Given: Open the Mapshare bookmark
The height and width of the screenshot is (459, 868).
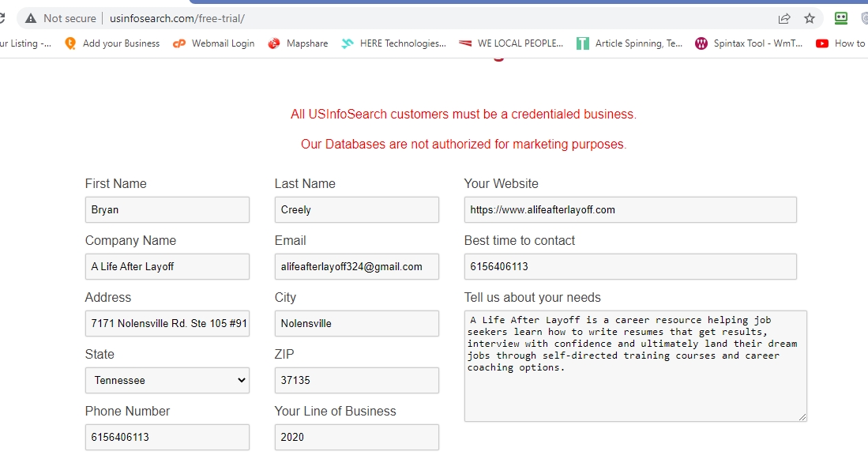Looking at the screenshot, I should (298, 43).
